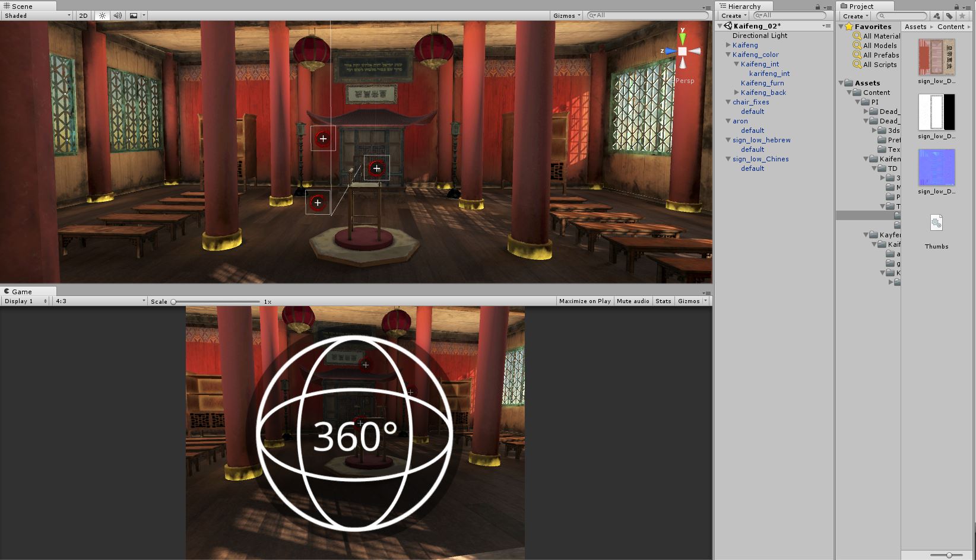
Task: Click Assets in the breadcrumb path
Action: coord(915,27)
